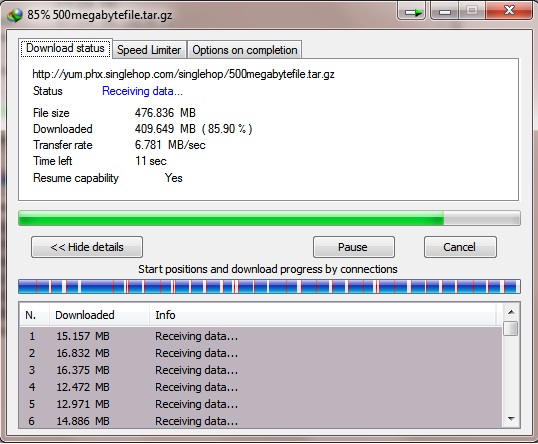Cancel the download
Viewport: 538px width, 444px height.
(460, 247)
